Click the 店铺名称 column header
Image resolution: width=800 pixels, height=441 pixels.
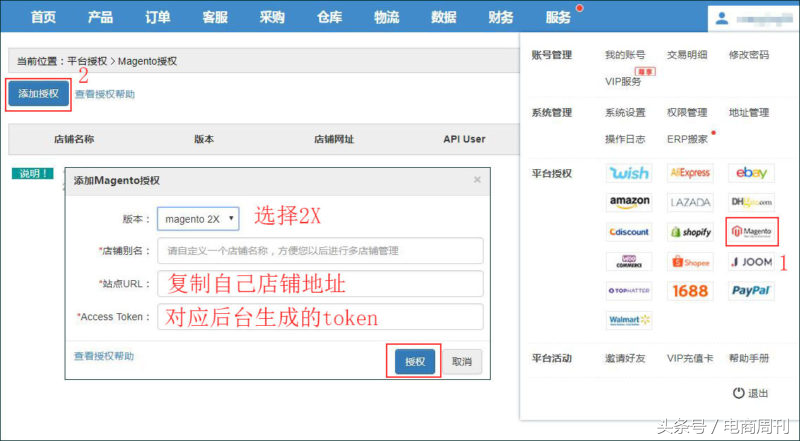tap(74, 139)
